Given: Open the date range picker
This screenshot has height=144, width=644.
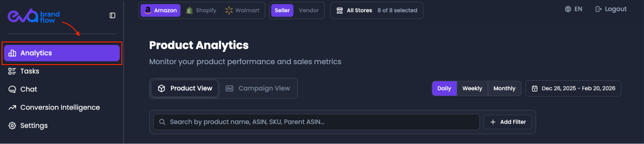Looking at the screenshot, I should [573, 89].
